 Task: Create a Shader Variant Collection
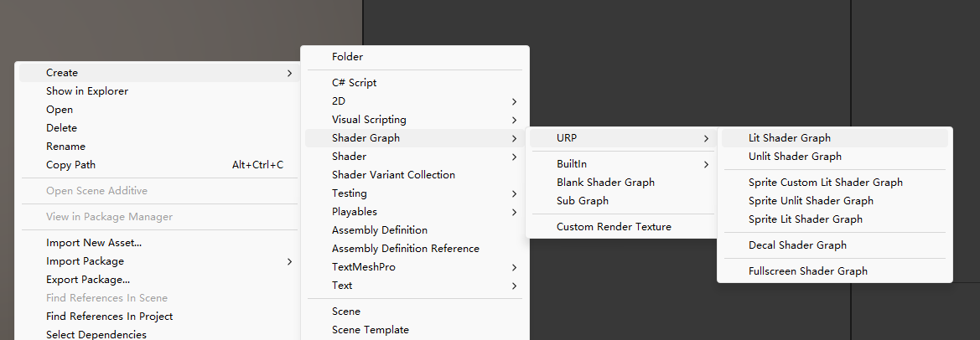pyautogui.click(x=393, y=175)
